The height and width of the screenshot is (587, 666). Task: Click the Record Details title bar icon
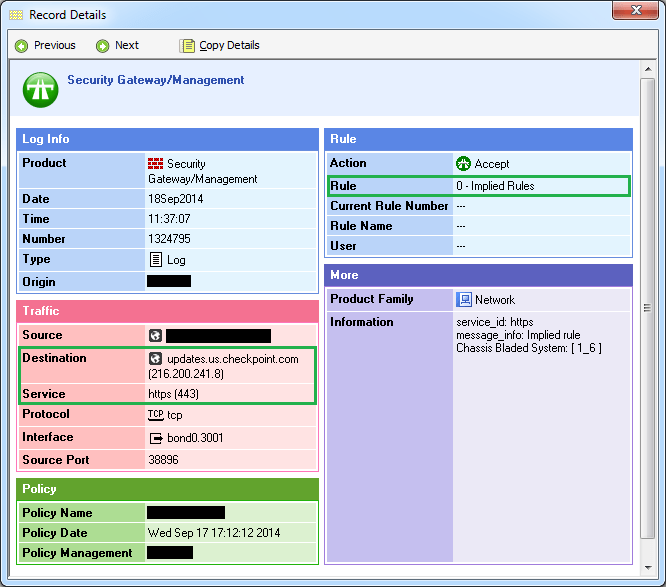[x=16, y=15]
